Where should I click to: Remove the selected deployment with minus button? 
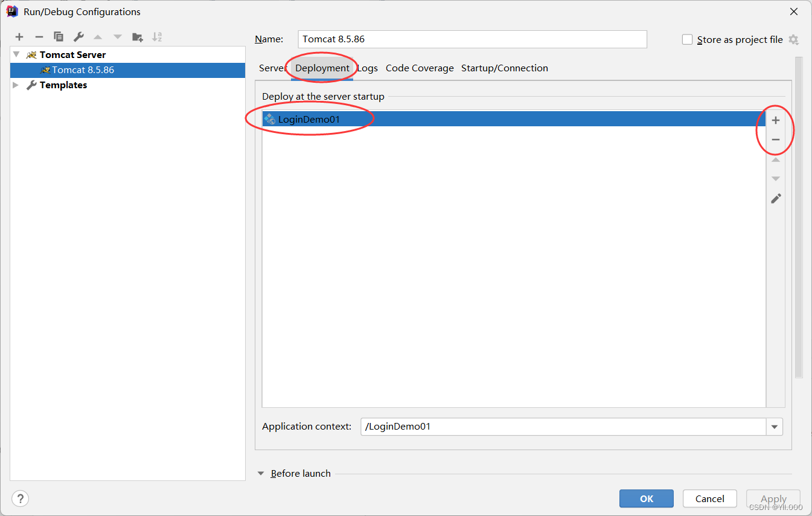[776, 140]
